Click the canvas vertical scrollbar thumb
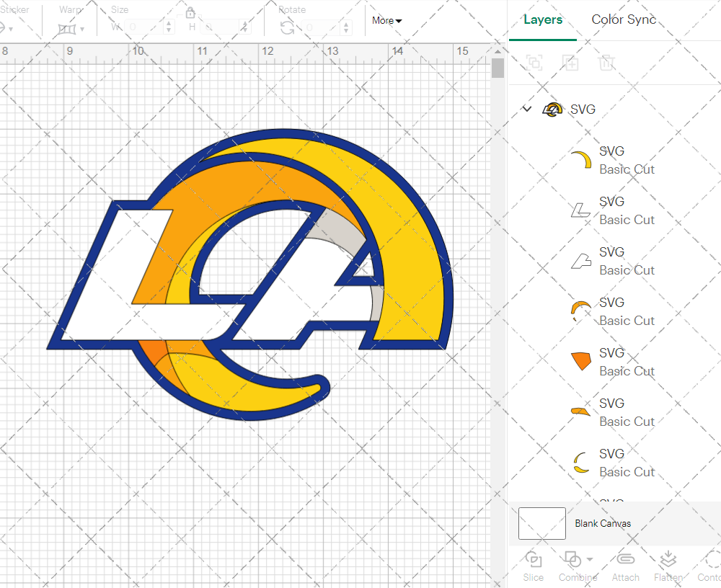 tap(498, 68)
